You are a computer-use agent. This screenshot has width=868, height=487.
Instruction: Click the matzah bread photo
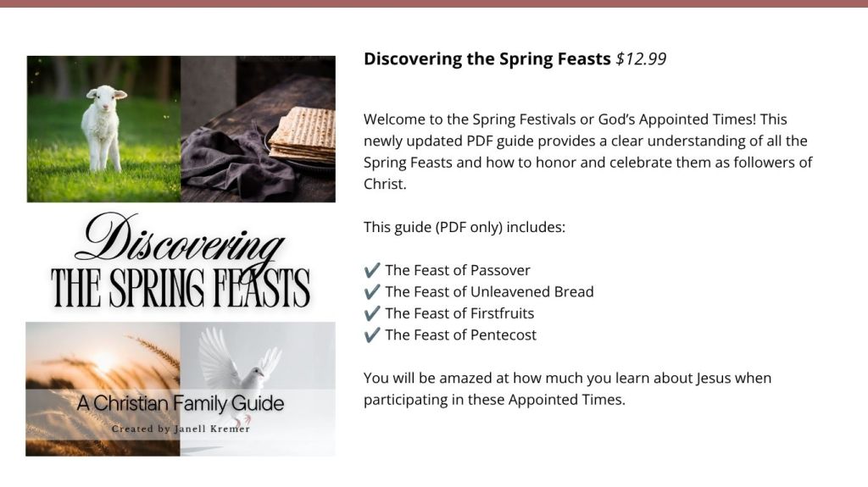[x=258, y=129]
